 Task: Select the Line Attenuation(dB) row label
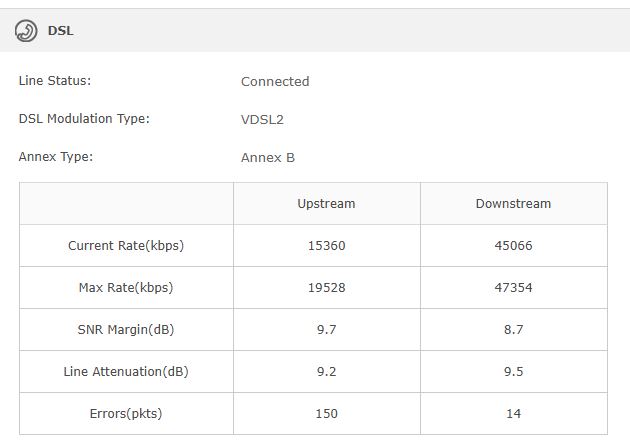[x=126, y=372]
